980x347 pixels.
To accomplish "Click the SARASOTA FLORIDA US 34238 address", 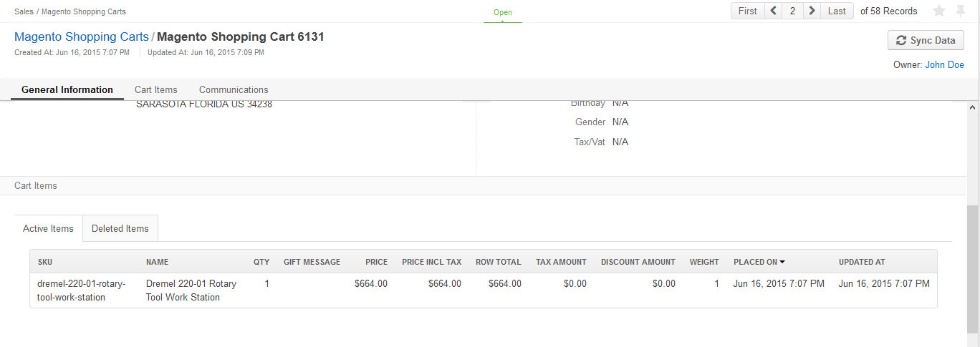I will [x=204, y=104].
